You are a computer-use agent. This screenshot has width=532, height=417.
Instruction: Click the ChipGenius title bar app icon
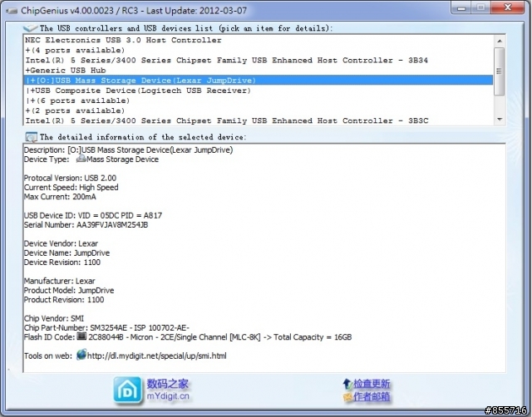12,11
